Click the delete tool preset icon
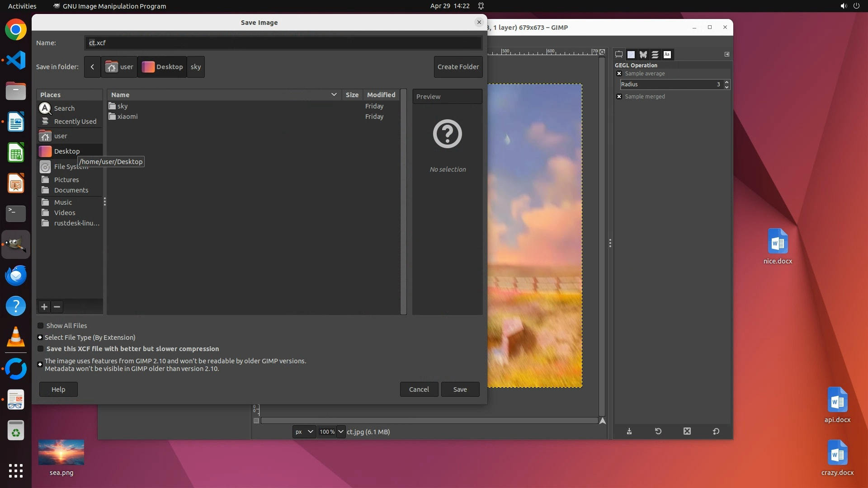The width and height of the screenshot is (868, 488). click(687, 432)
